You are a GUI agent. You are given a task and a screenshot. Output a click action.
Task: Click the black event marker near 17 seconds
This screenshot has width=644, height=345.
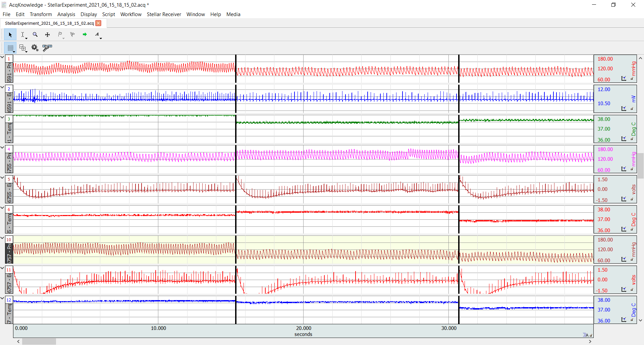click(236, 188)
